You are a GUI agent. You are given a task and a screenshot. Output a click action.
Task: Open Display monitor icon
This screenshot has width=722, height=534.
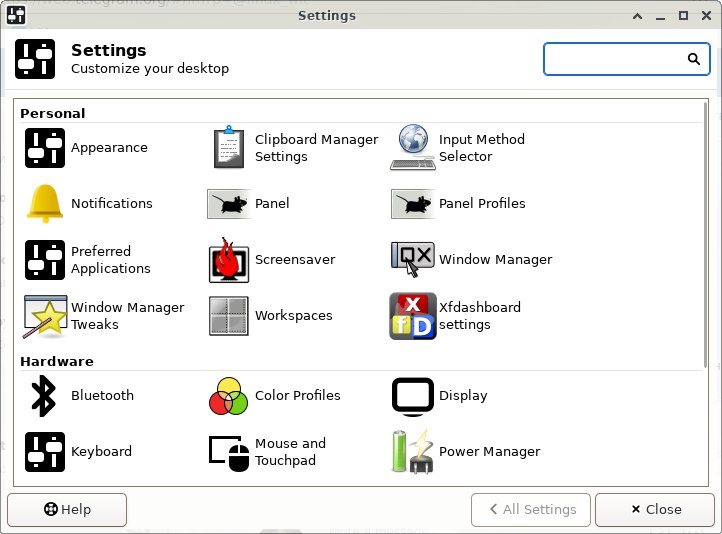pyautogui.click(x=413, y=396)
